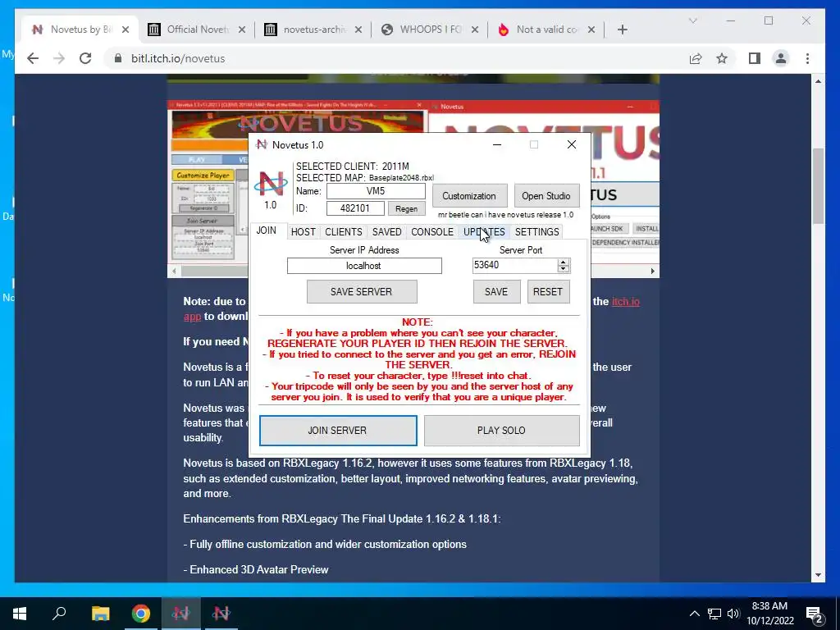Click the address bar URL bitl.itch.io/novetus
Viewport: 840px width, 630px height.
point(178,58)
